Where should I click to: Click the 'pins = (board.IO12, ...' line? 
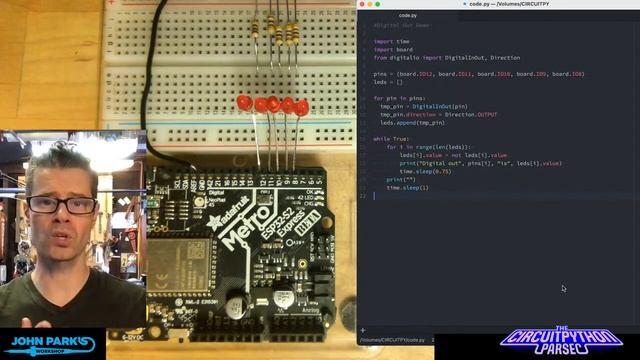tap(479, 74)
